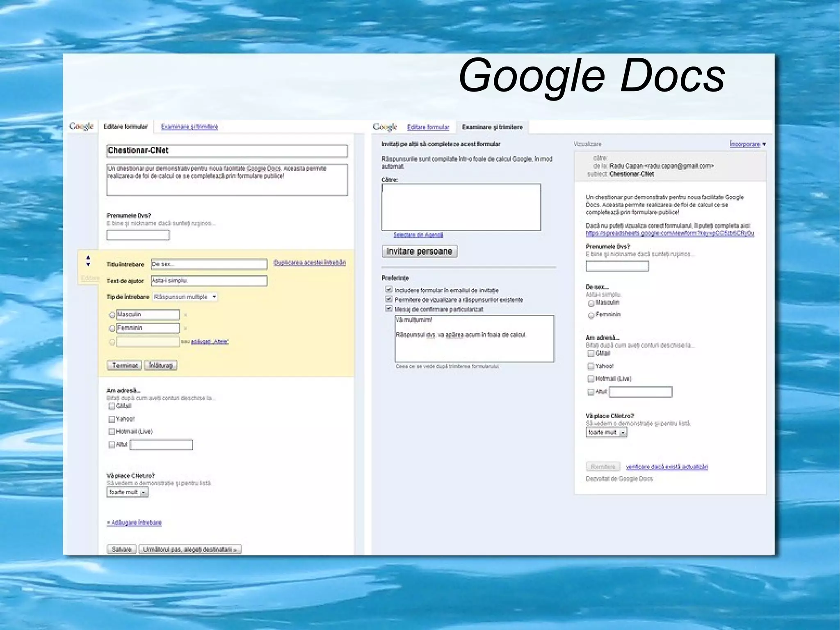Remove the Feminin option with x
This screenshot has height=630, width=840.
185,328
